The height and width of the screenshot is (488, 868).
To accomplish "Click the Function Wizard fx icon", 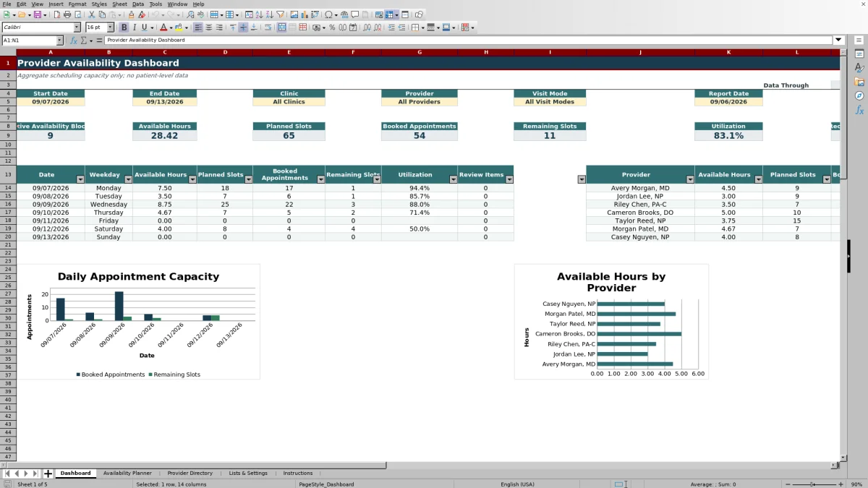I will tap(75, 40).
